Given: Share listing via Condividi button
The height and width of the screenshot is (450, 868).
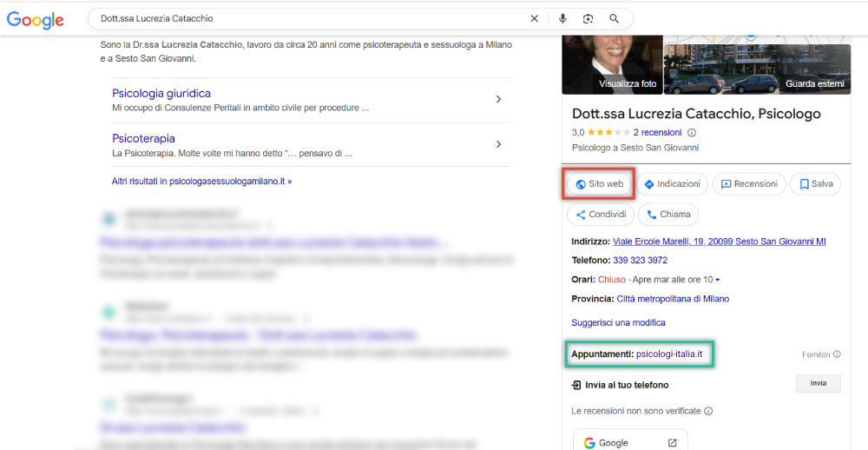Looking at the screenshot, I should [600, 215].
